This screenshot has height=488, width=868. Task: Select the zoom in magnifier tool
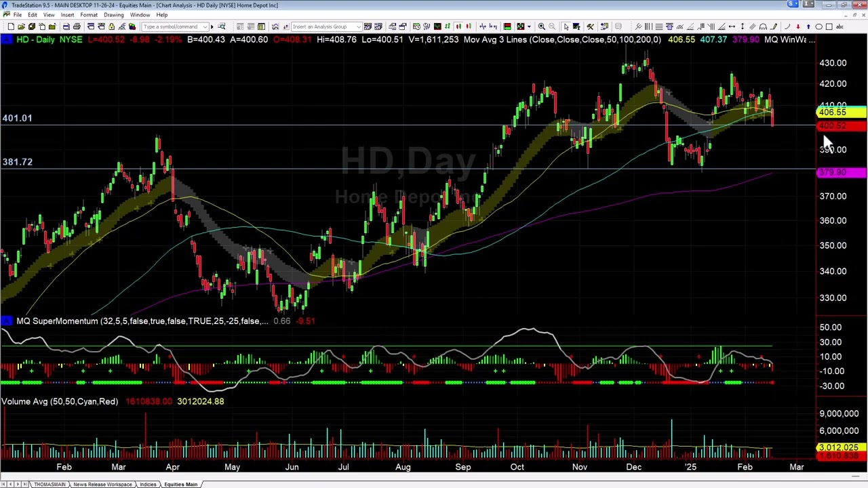(x=542, y=26)
